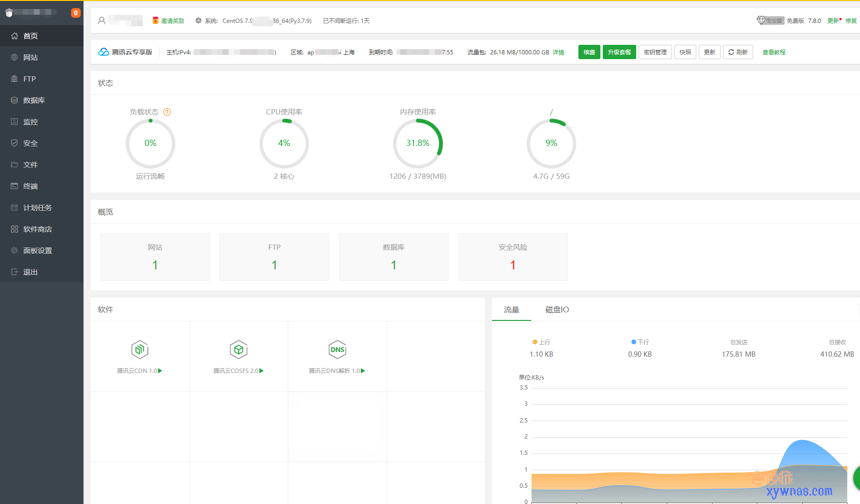Image resolution: width=860 pixels, height=504 pixels.
Task: Click the 软件商店 grid icon
Action: click(x=14, y=229)
